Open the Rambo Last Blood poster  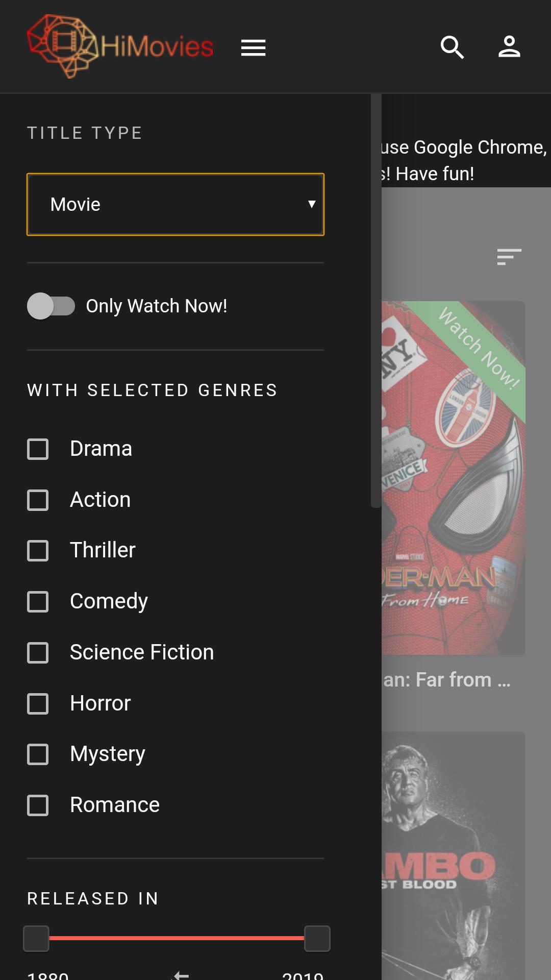point(454,855)
